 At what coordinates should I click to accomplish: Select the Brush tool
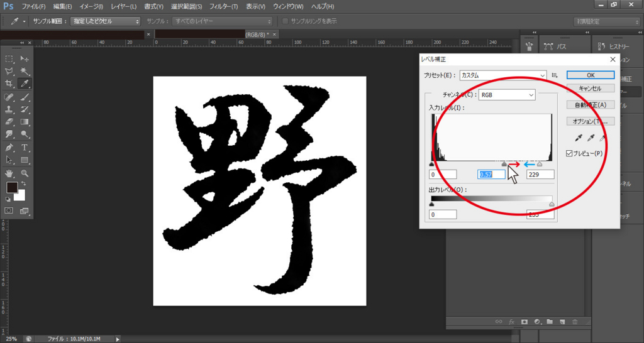point(25,97)
